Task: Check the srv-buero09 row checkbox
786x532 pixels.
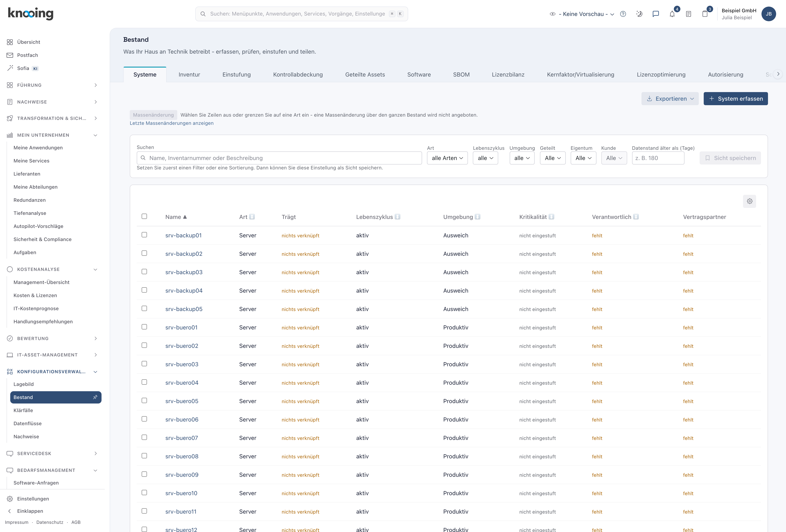Action: (145, 474)
